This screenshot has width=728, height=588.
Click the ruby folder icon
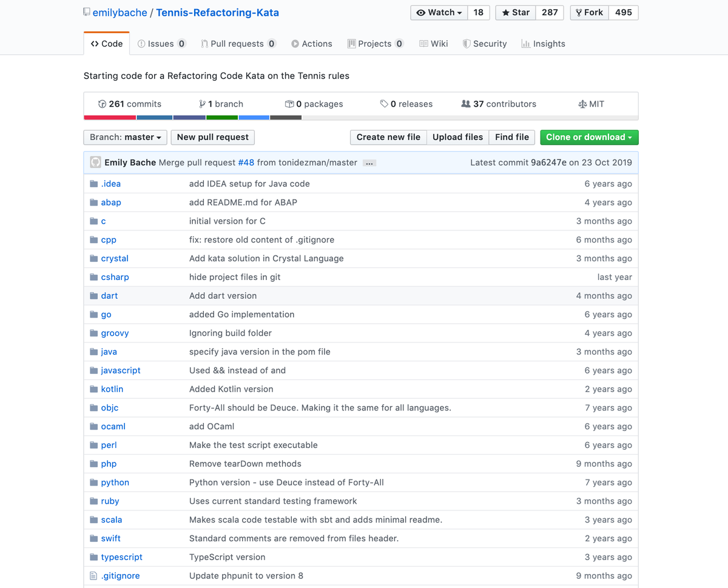click(x=94, y=501)
